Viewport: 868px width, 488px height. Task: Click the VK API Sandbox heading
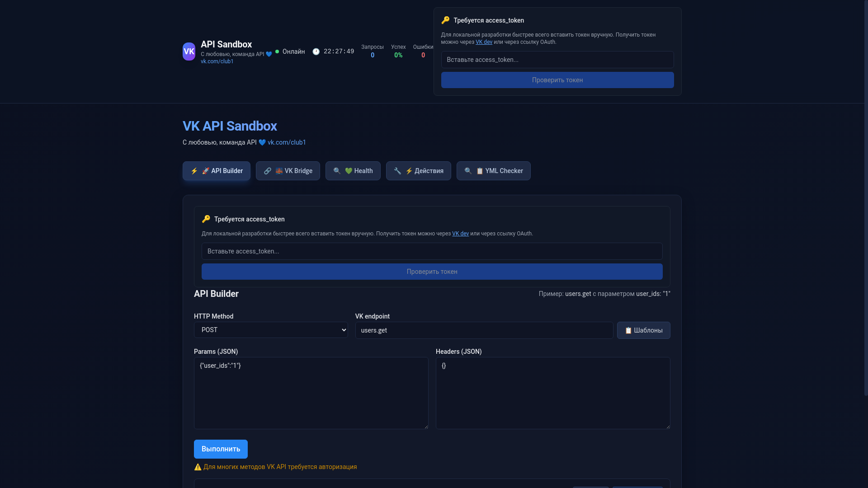pyautogui.click(x=230, y=126)
